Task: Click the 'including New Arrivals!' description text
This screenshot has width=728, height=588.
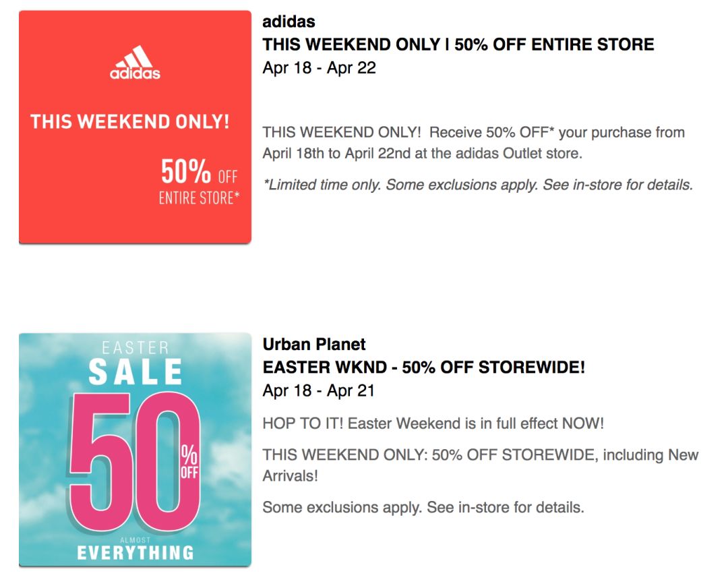Action: point(481,465)
